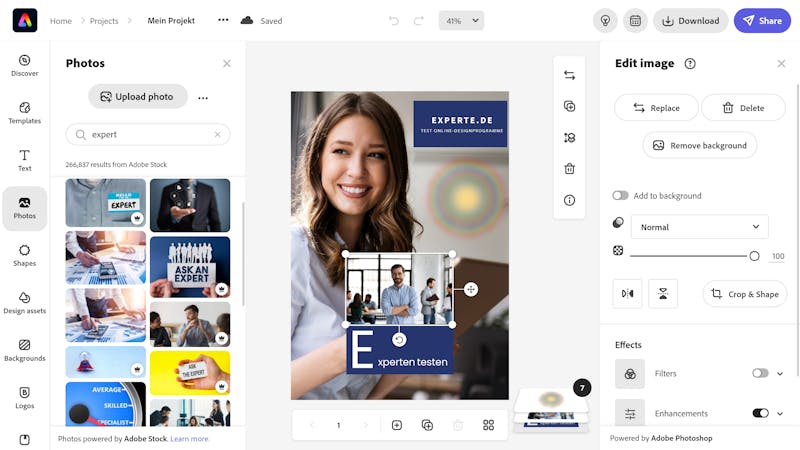Click the Delete image button
This screenshot has height=450, width=800.
pos(743,108)
